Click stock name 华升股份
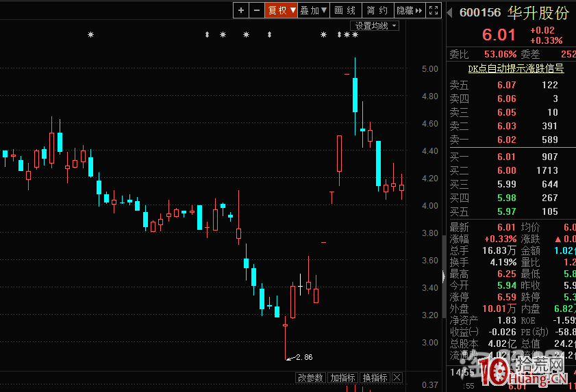 tap(538, 13)
